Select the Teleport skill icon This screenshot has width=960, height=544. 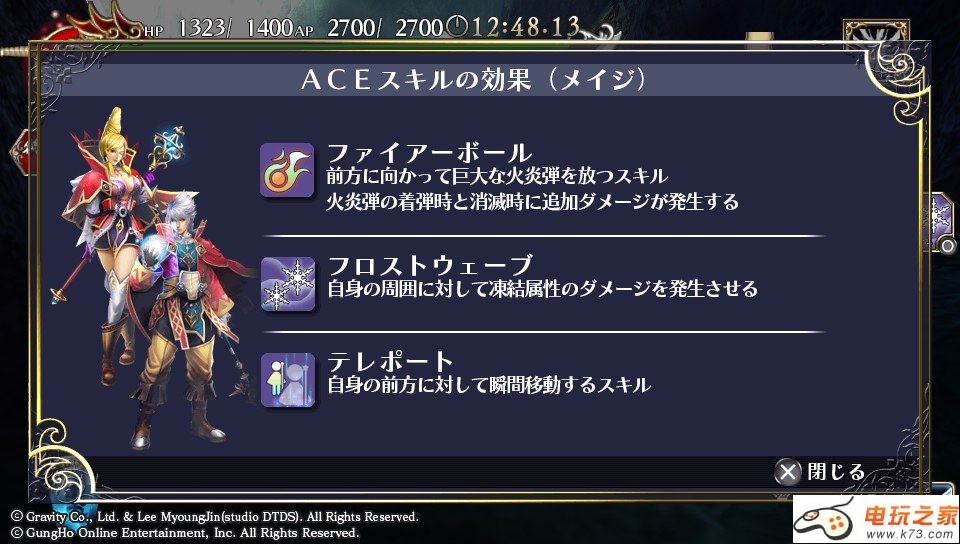coord(288,380)
